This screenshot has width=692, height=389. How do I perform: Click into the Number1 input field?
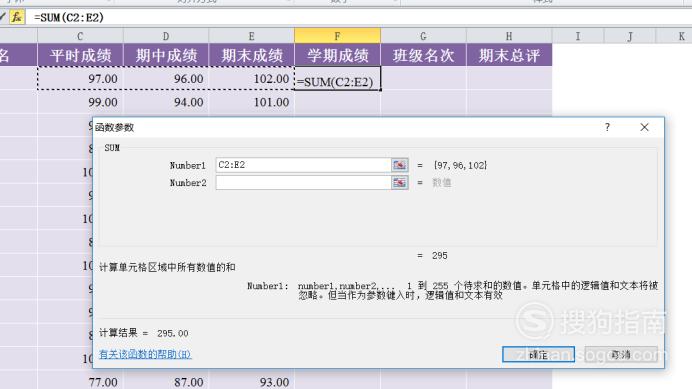click(303, 165)
